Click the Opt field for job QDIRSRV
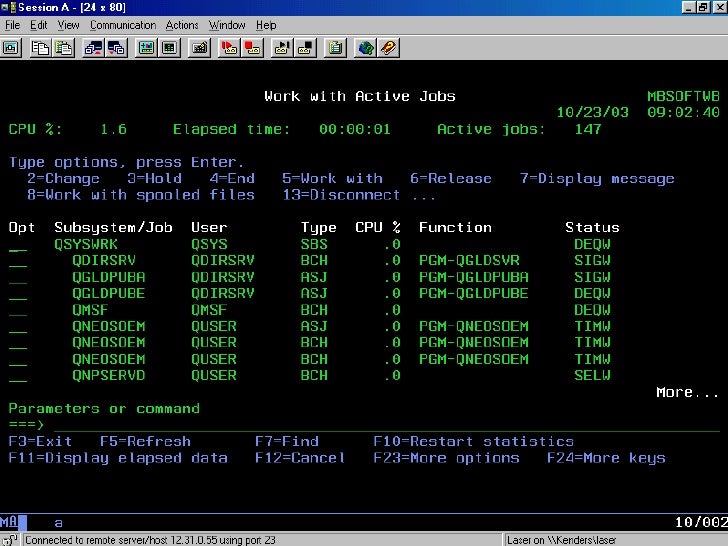728x546 pixels. click(18, 261)
